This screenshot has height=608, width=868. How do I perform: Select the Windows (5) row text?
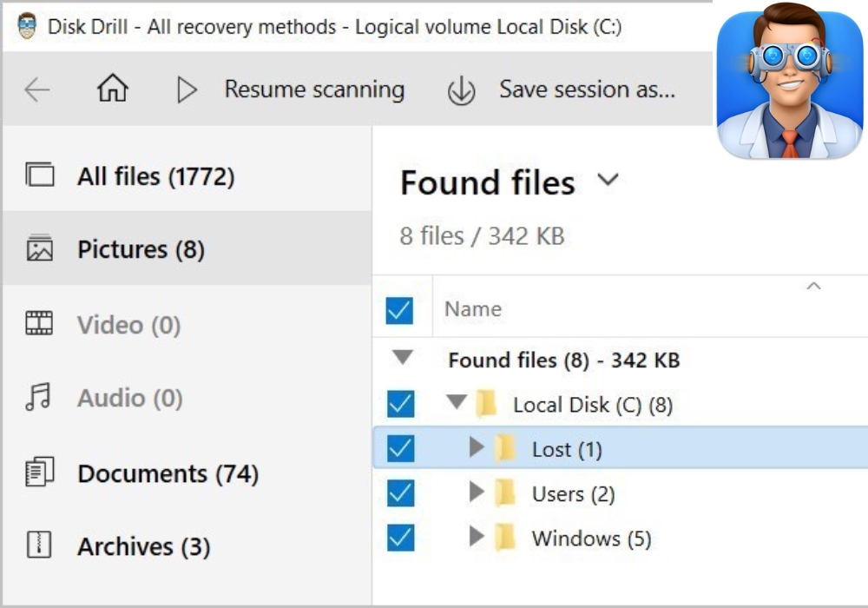coord(591,539)
